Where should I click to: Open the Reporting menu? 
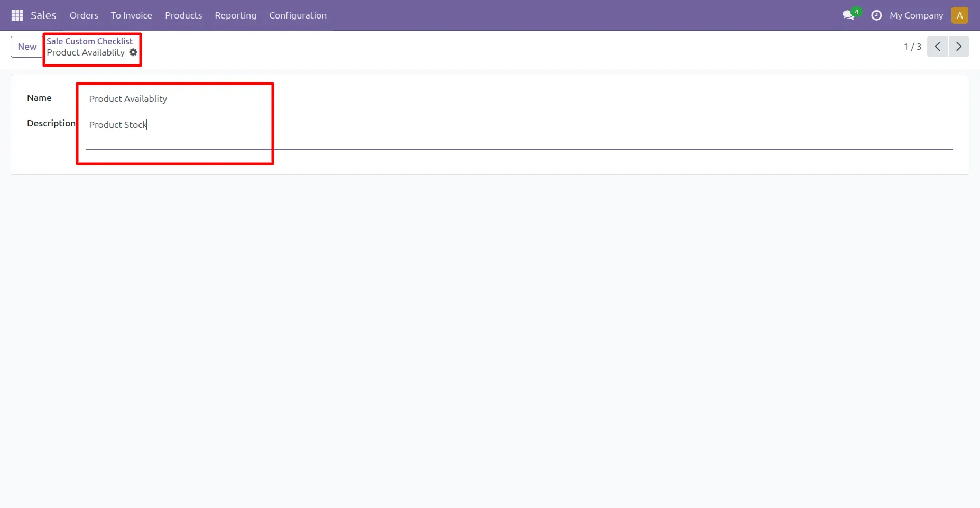(235, 15)
